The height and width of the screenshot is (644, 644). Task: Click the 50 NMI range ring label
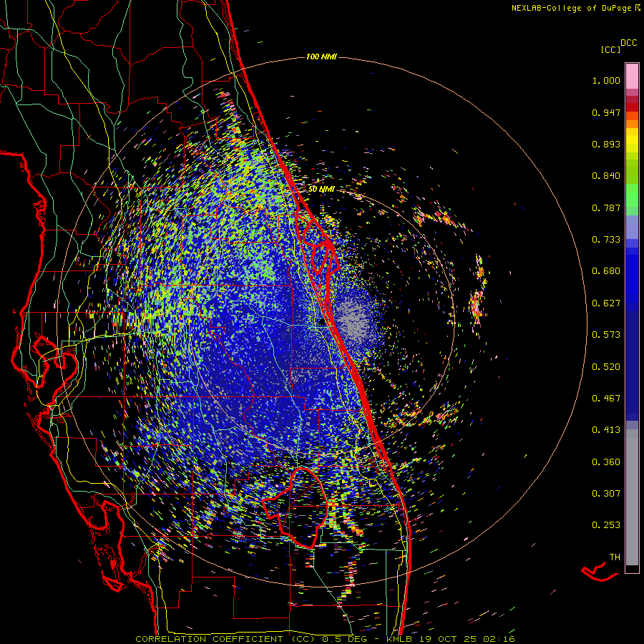321,189
